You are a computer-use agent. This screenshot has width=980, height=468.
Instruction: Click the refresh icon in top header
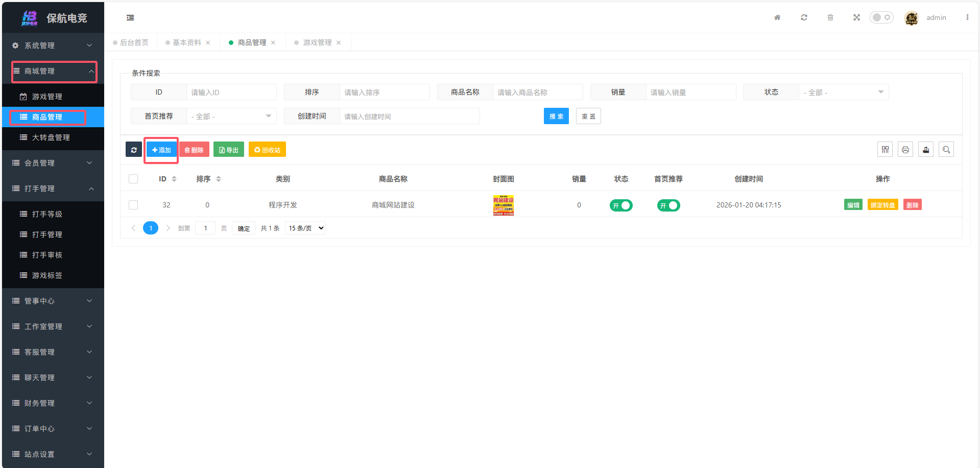coord(804,17)
